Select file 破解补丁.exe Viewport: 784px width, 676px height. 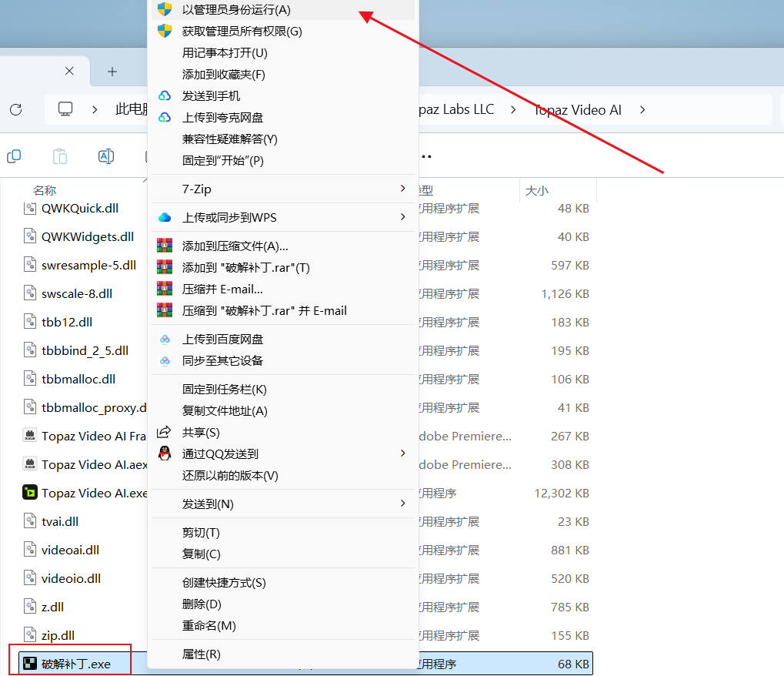[76, 664]
